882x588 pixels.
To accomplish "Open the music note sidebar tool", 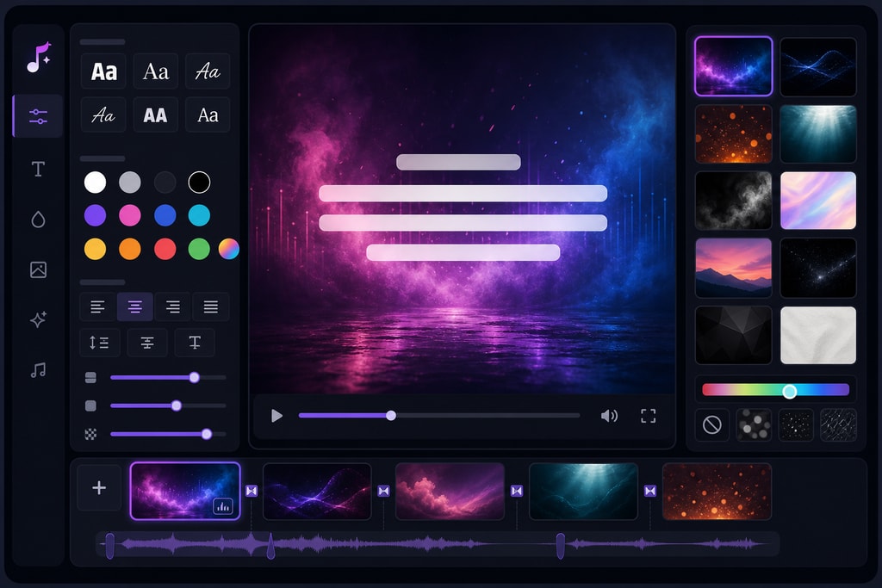I will tap(38, 370).
